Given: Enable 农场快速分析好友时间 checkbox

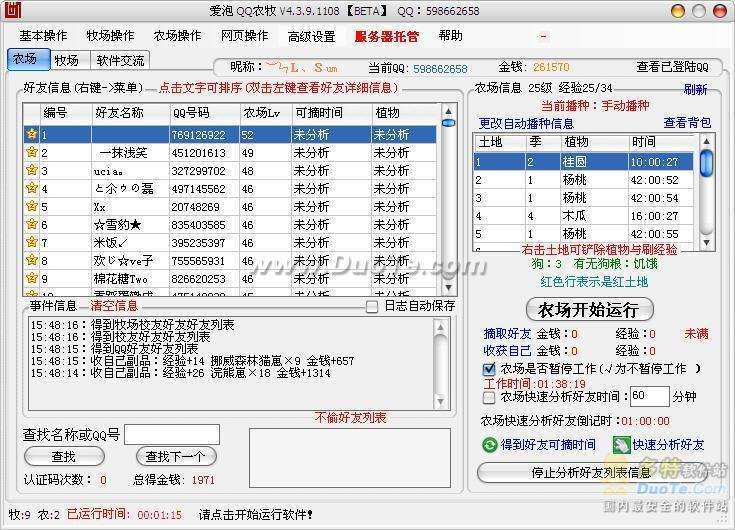Looking at the screenshot, I should click(x=489, y=398).
